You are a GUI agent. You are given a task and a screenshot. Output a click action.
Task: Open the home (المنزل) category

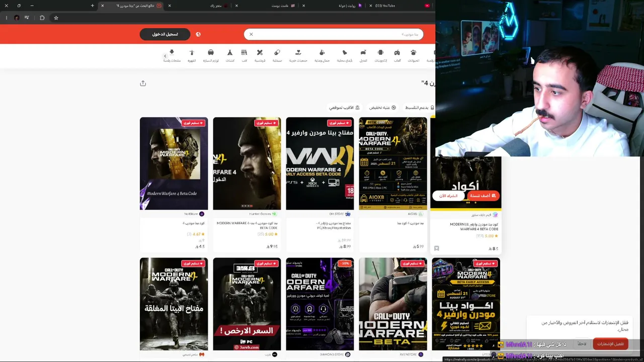click(363, 55)
